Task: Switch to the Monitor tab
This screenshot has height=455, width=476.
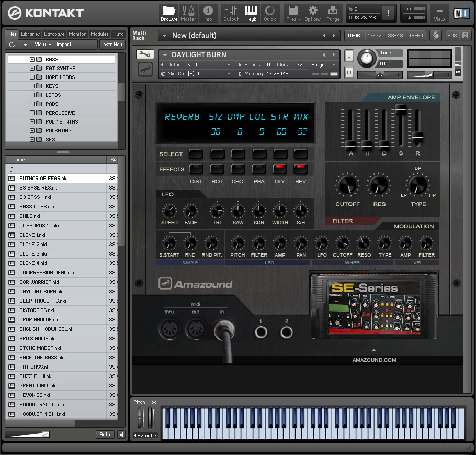Action: 77,34
